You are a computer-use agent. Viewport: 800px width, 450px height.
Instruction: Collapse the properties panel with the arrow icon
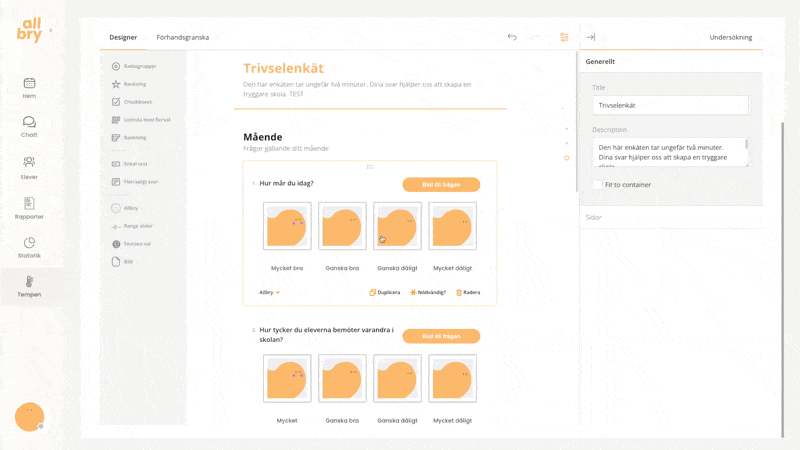pos(590,37)
